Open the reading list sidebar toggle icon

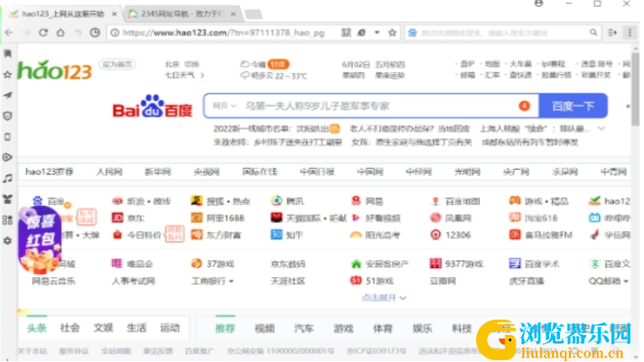point(612,32)
